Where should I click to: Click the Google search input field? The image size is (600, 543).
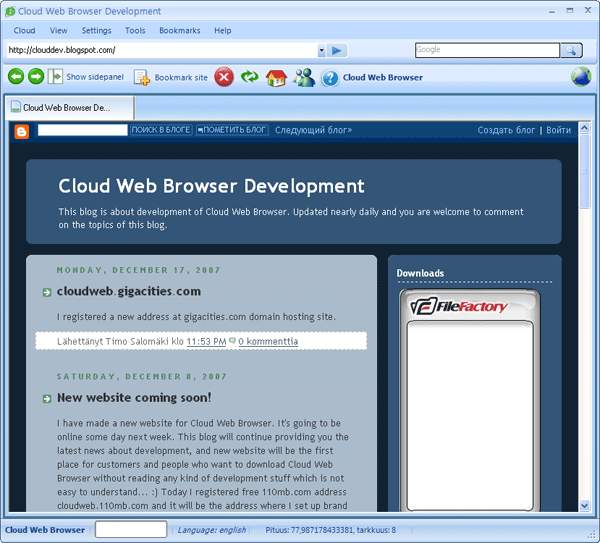click(488, 50)
